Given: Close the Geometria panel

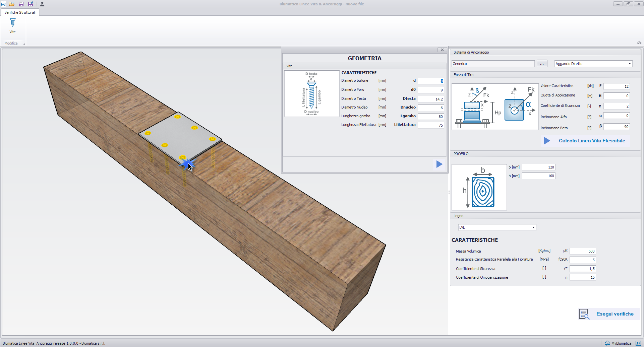Looking at the screenshot, I should 442,50.
